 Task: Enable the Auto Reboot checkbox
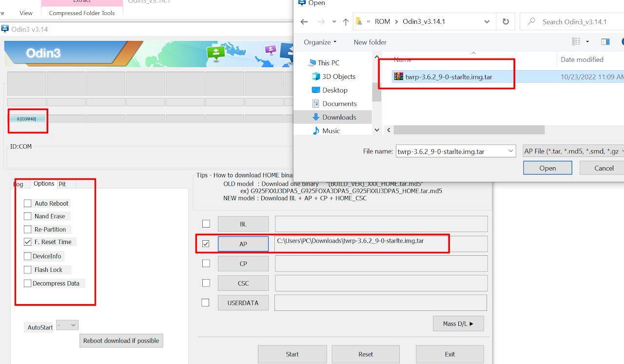[x=28, y=203]
